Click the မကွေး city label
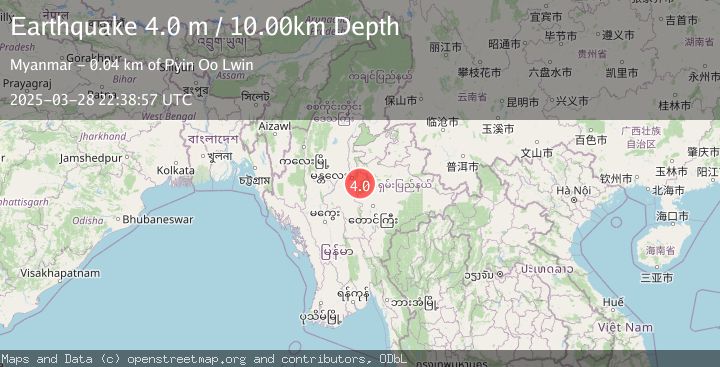 coord(325,214)
